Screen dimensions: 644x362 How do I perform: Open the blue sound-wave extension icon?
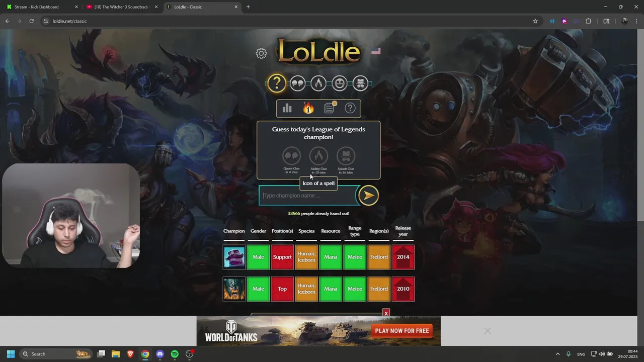pyautogui.click(x=552, y=21)
